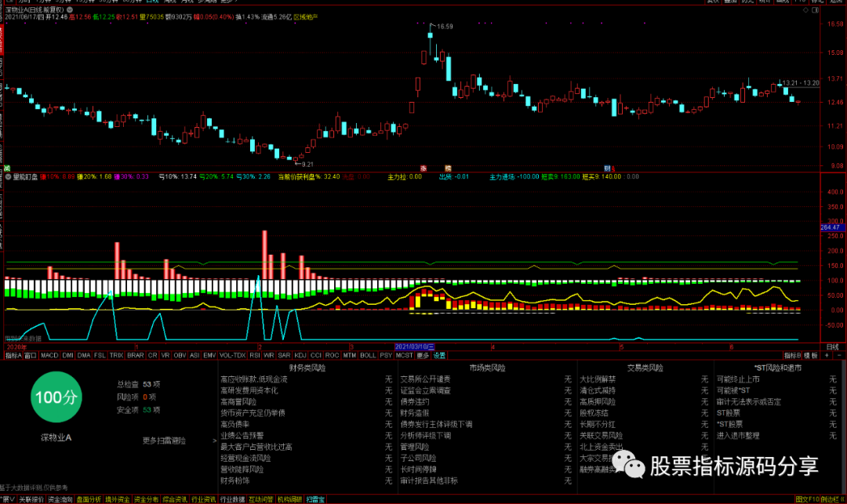
Task: Open the 指标A indicator group
Action: pyautogui.click(x=13, y=356)
